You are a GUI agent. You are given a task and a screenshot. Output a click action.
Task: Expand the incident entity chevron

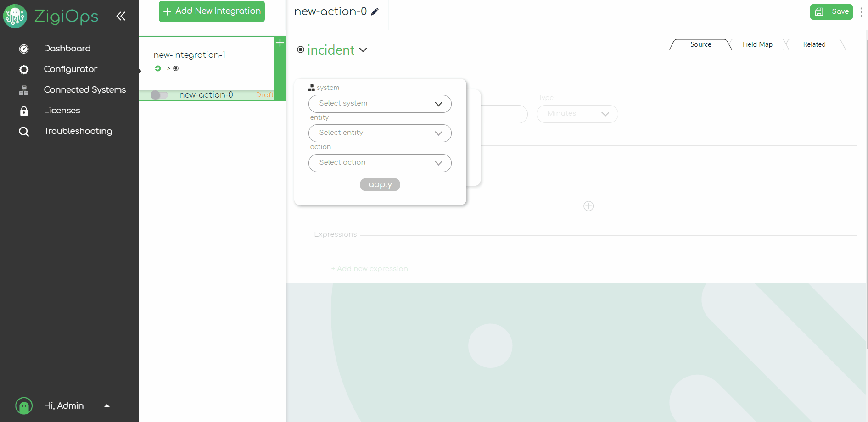tap(363, 50)
